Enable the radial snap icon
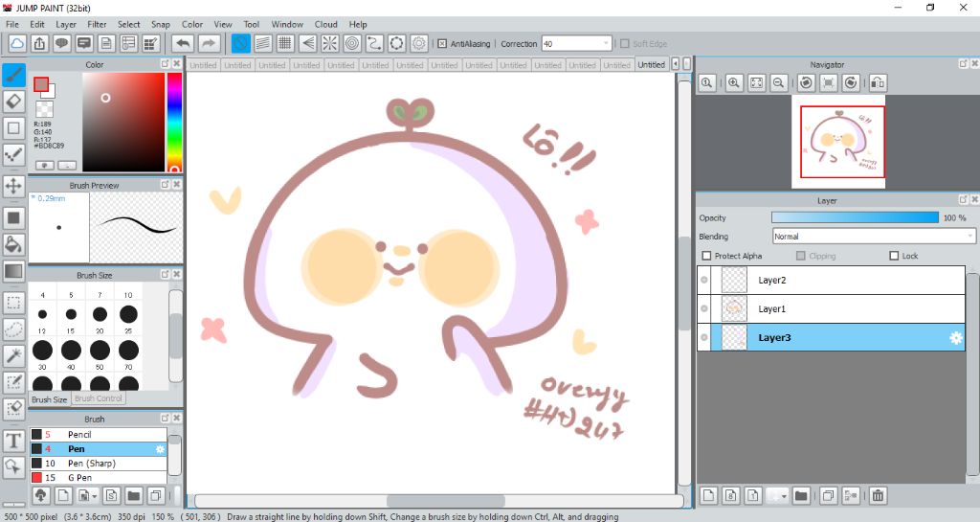 330,44
